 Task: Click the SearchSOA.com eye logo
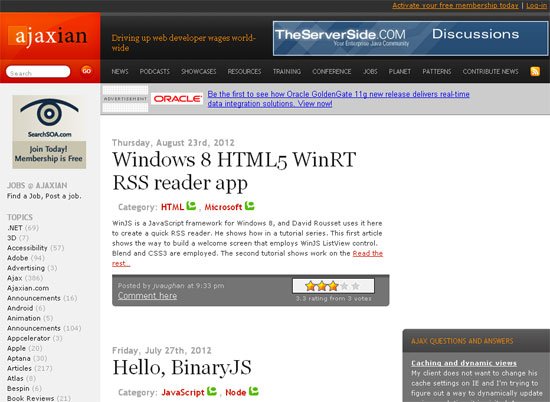[x=49, y=118]
